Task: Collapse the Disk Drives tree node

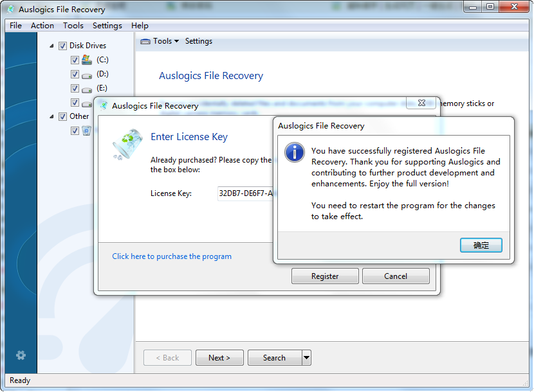Action: pyautogui.click(x=51, y=46)
